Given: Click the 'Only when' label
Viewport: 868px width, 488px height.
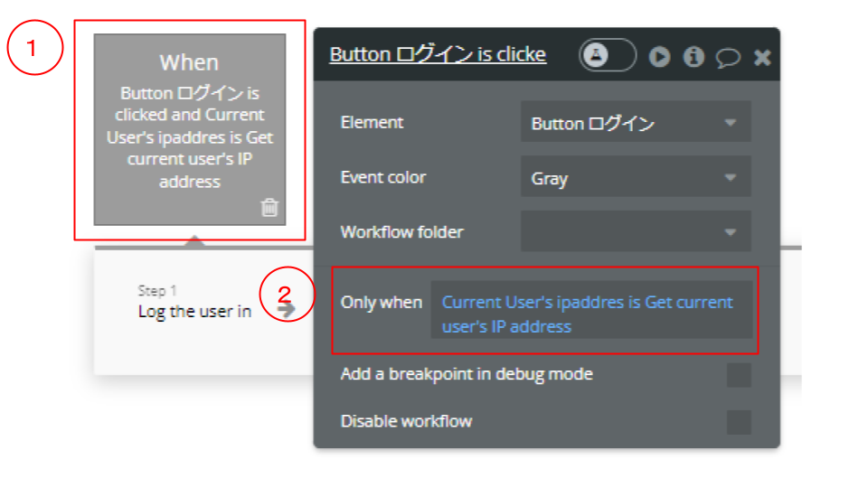Looking at the screenshot, I should point(382,302).
